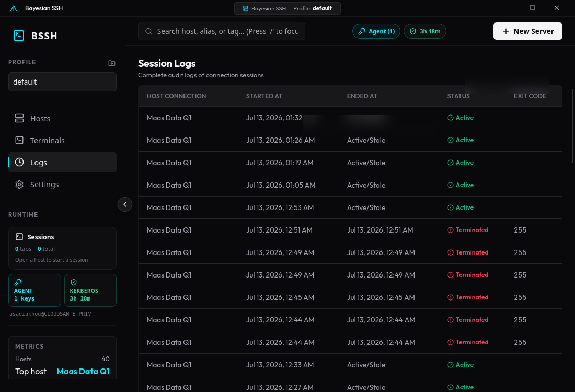Image resolution: width=575 pixels, height=392 pixels.
Task: Click exit code 255 for 12:45 AM session
Action: 520,297
